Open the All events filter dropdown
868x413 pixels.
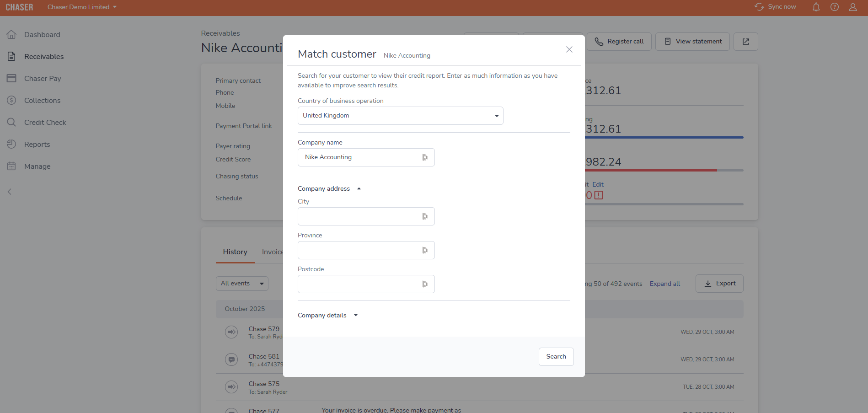[242, 283]
